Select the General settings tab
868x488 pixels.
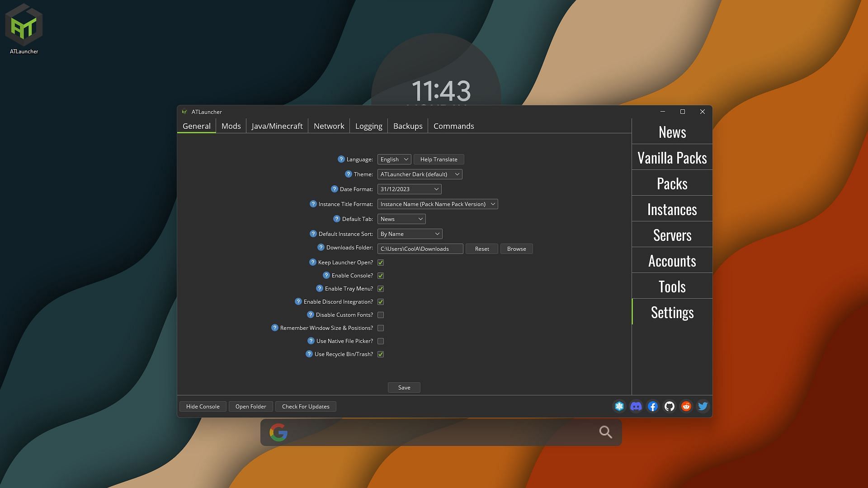pyautogui.click(x=197, y=126)
